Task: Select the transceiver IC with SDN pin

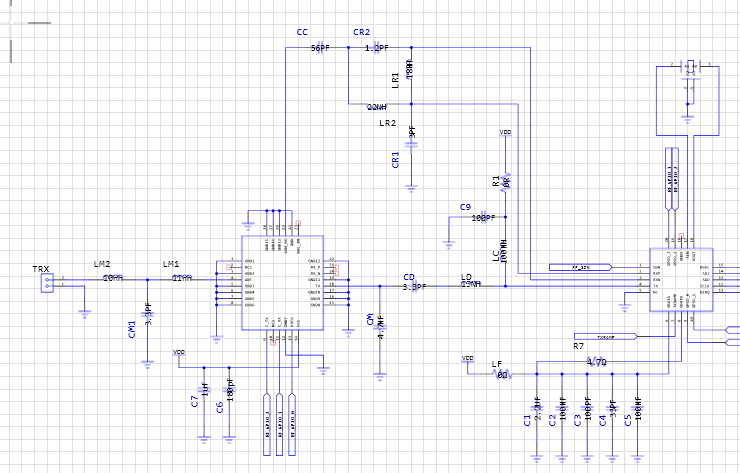Action: pyautogui.click(x=681, y=280)
